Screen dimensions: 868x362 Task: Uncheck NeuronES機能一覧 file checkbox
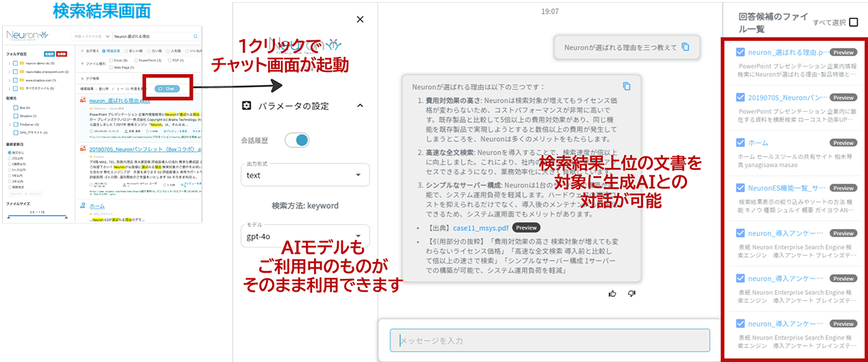[740, 188]
